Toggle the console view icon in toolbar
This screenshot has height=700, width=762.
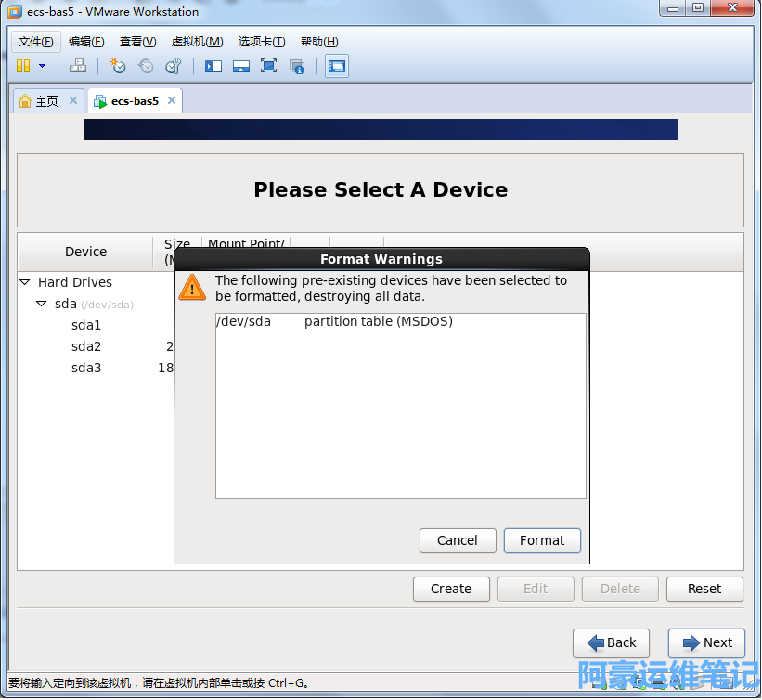336,66
